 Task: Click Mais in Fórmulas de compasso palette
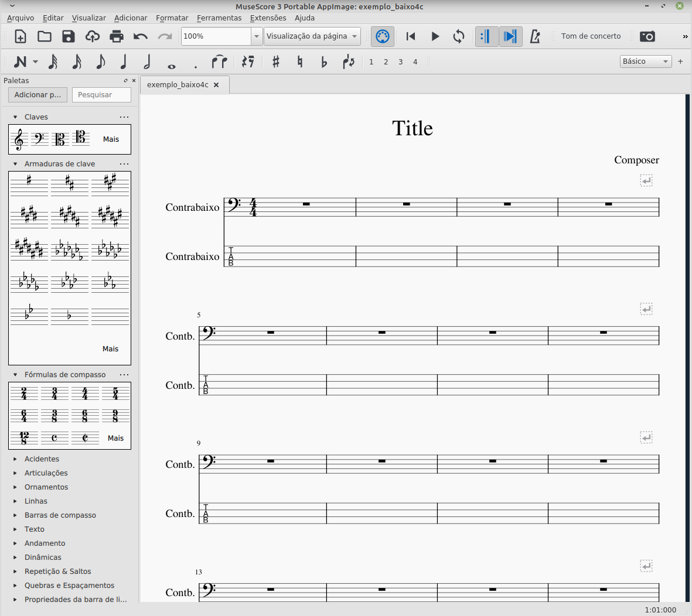click(115, 438)
